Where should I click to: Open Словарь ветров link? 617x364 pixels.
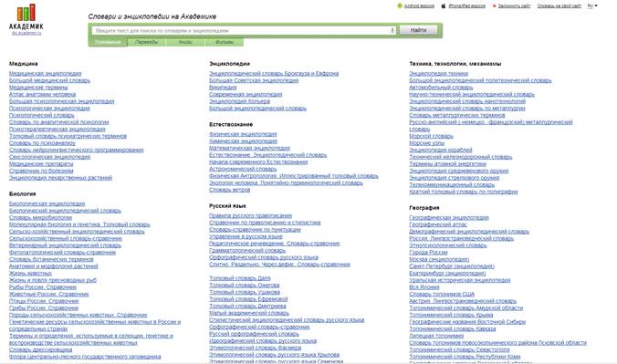229,190
